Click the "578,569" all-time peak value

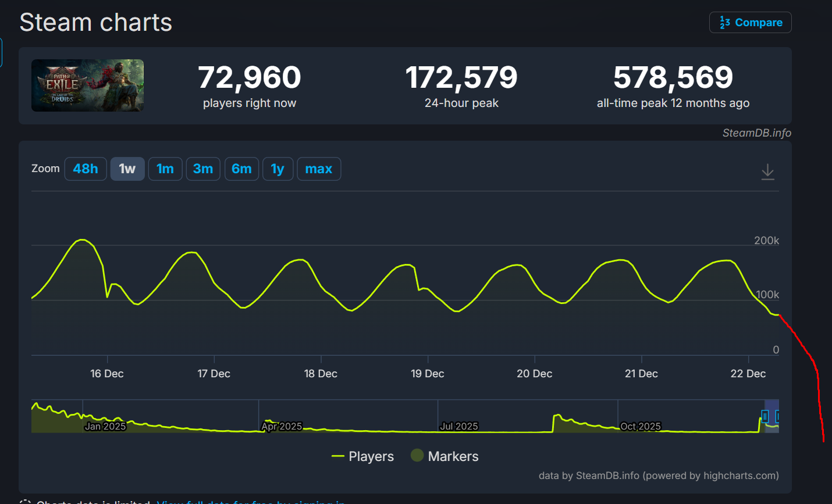click(x=673, y=77)
